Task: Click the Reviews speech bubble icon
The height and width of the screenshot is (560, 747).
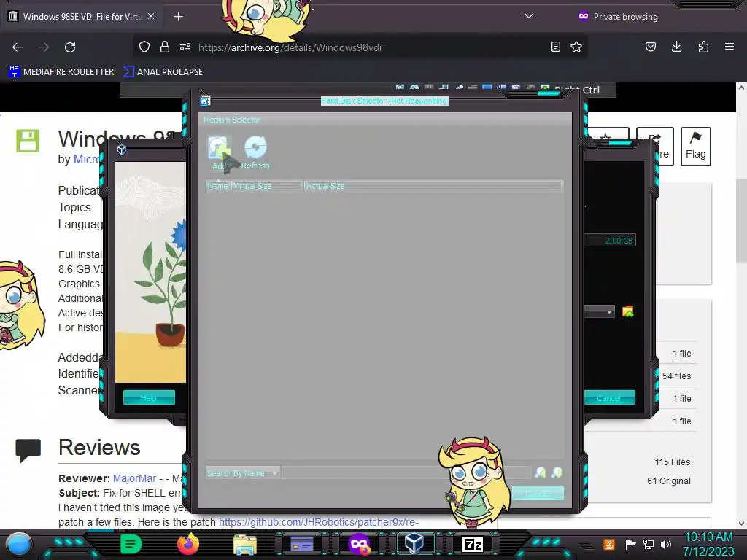Action: tap(28, 450)
